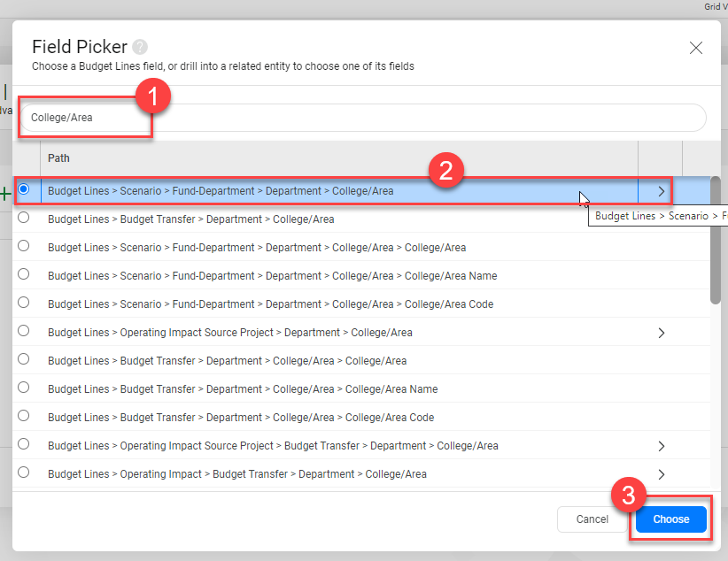The height and width of the screenshot is (561, 728).
Task: Drill into the selected Scenario path using its chevron
Action: 662,190
